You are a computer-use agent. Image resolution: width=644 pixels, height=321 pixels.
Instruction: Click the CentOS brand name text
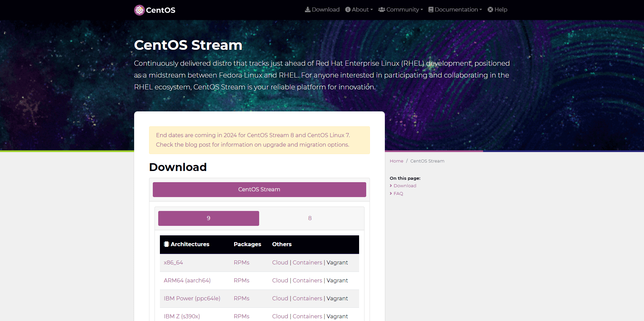[161, 10]
